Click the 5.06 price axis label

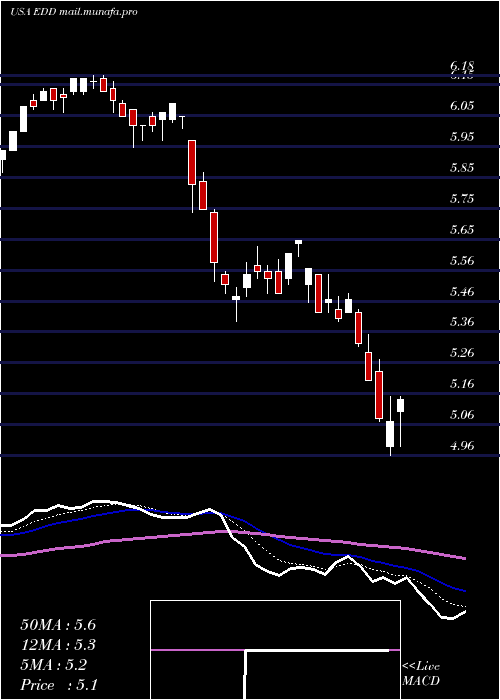click(x=462, y=415)
